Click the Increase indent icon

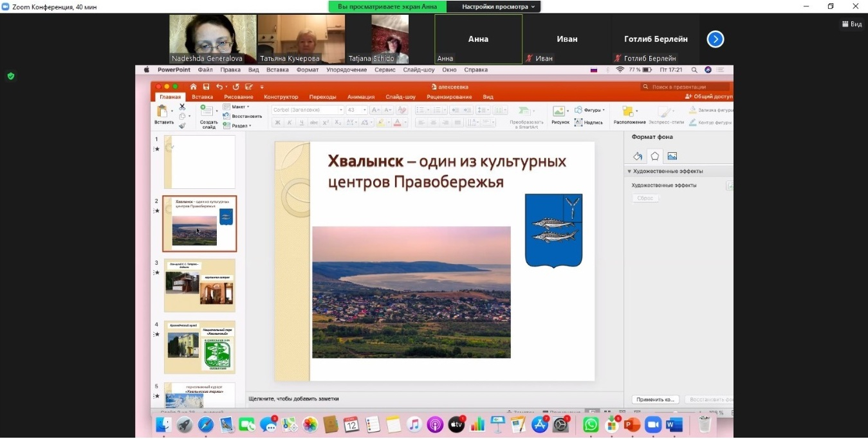click(x=466, y=110)
